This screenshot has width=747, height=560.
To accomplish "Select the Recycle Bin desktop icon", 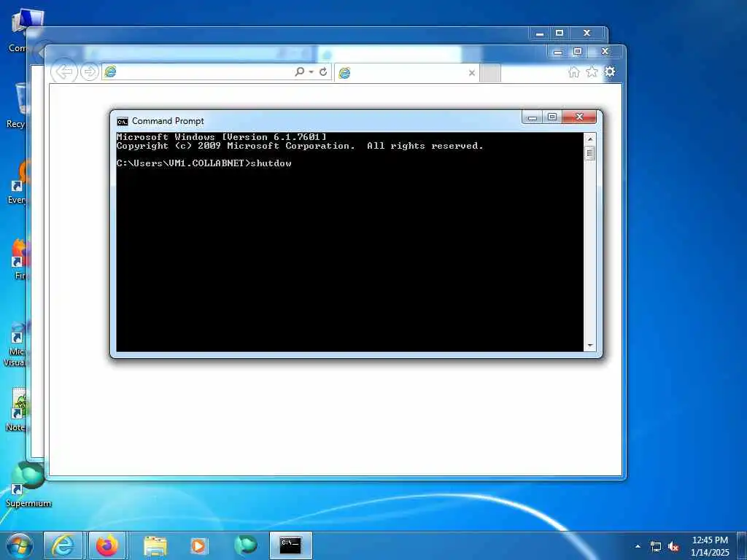I will pos(16,106).
